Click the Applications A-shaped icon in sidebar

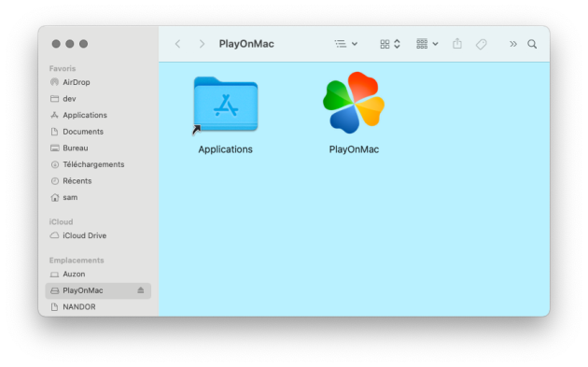coord(55,115)
